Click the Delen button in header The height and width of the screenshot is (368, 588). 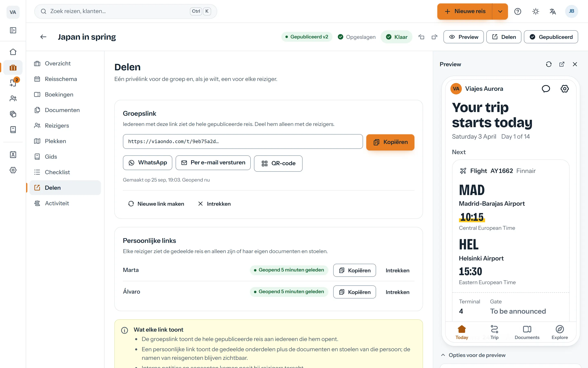coord(504,37)
